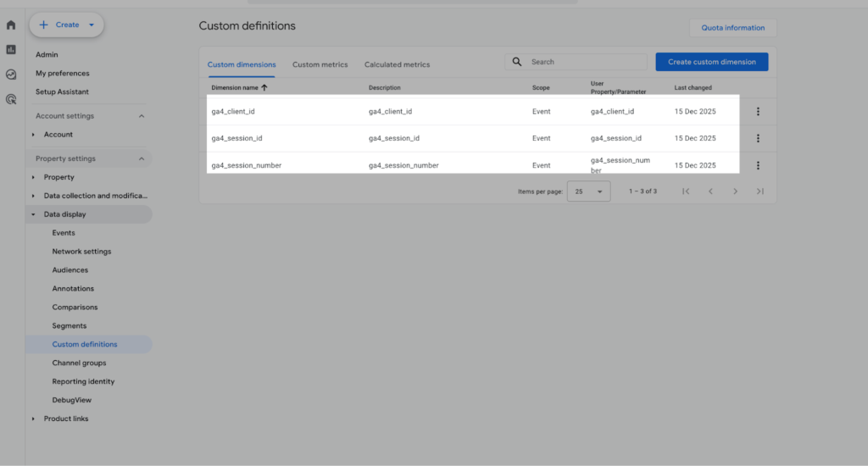The image size is (868, 466).
Task: Open three-dot menu for ga4_client_id row
Action: [757, 112]
